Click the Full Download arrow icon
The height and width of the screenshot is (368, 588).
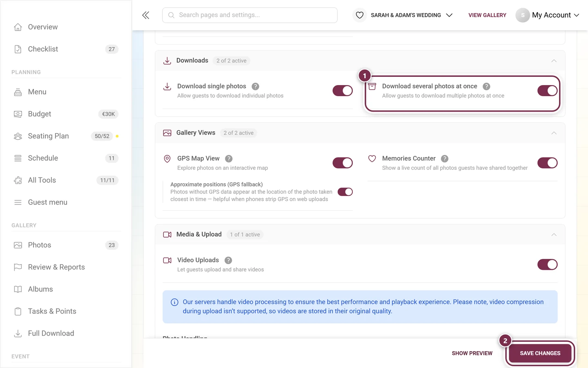click(x=18, y=334)
